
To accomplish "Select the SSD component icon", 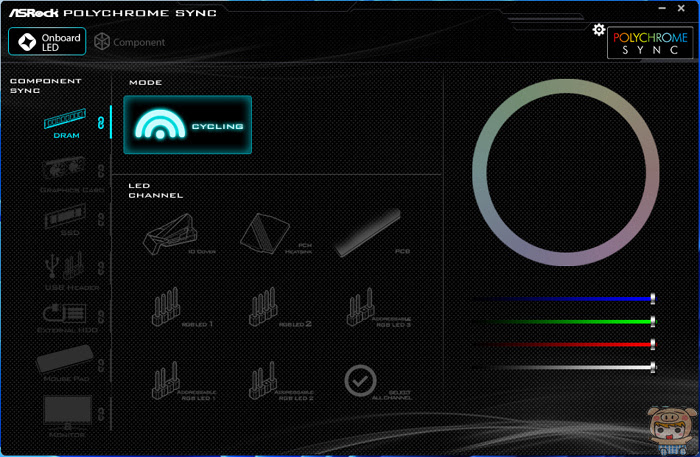I will coord(66,219).
